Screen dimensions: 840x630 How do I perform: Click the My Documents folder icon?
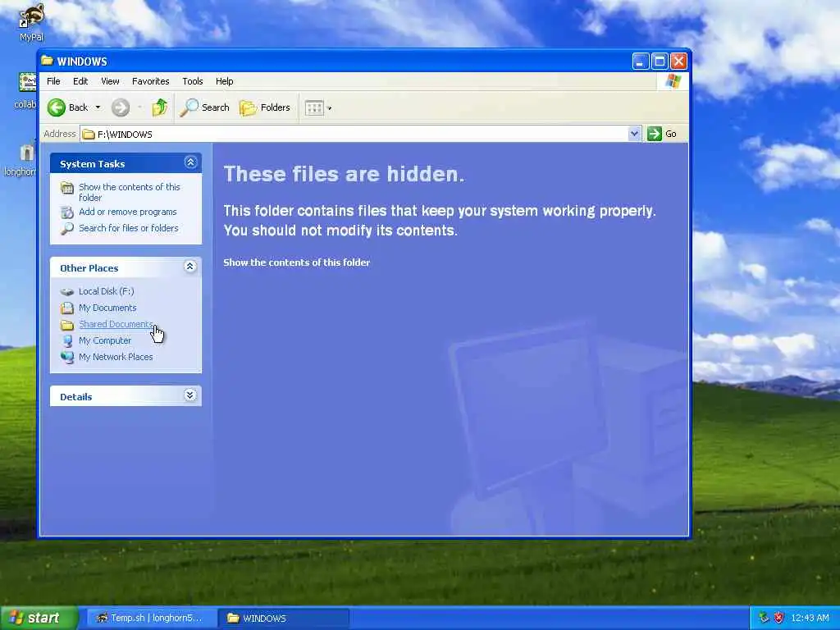(67, 308)
